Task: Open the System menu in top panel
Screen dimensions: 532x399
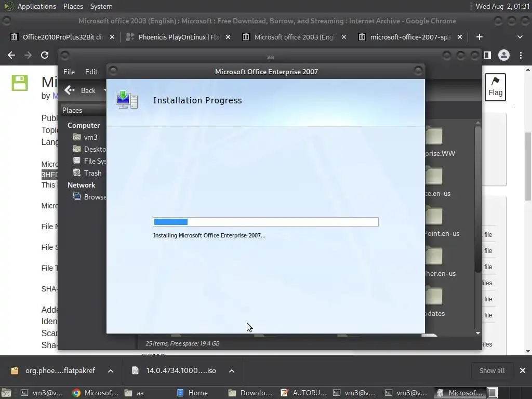Action: [101, 6]
